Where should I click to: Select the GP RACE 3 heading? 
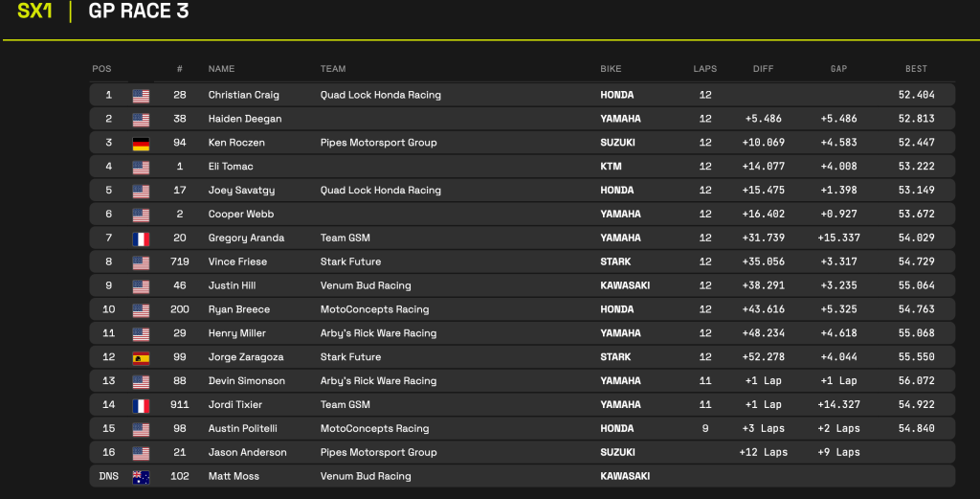click(138, 11)
